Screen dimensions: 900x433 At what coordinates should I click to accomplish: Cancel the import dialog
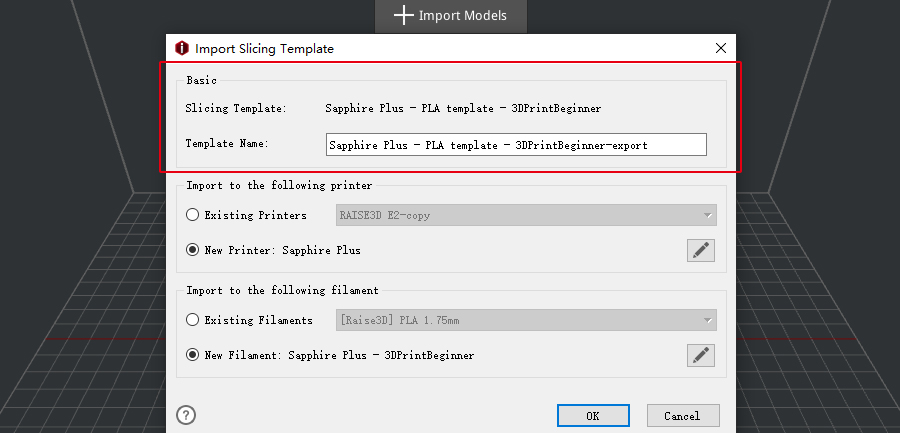683,416
